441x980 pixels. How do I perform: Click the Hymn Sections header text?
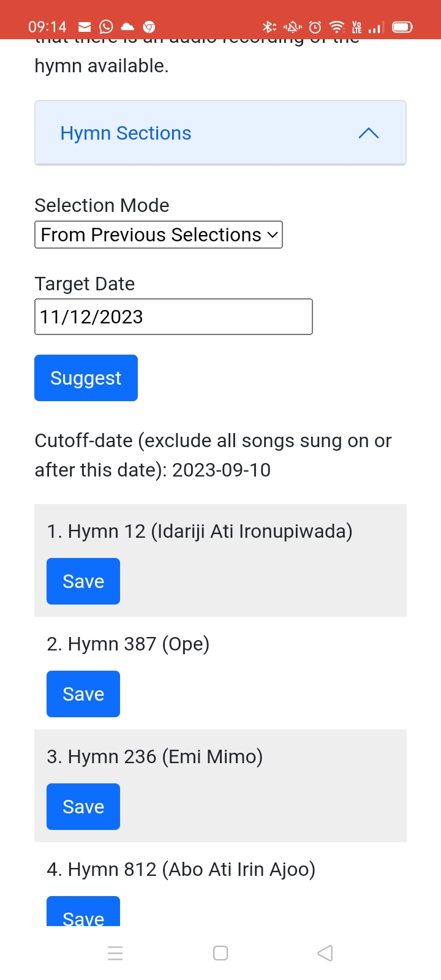point(126,133)
